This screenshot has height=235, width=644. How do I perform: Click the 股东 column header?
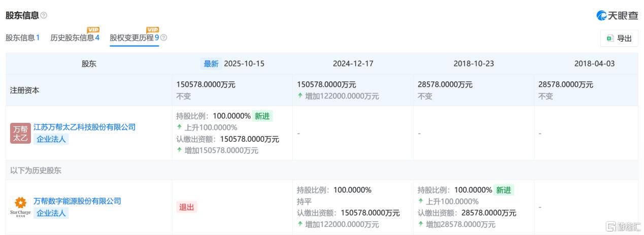point(89,64)
